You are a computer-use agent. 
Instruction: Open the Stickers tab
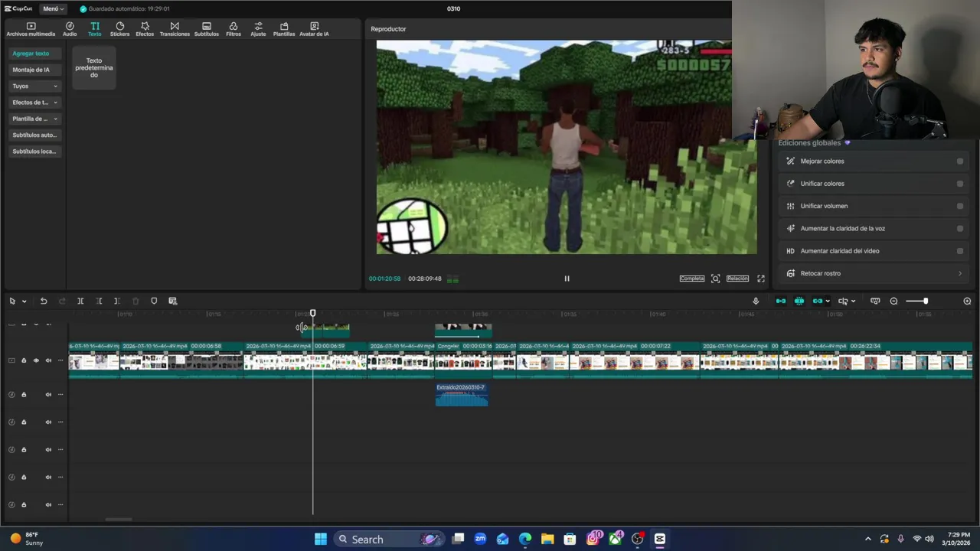[119, 29]
